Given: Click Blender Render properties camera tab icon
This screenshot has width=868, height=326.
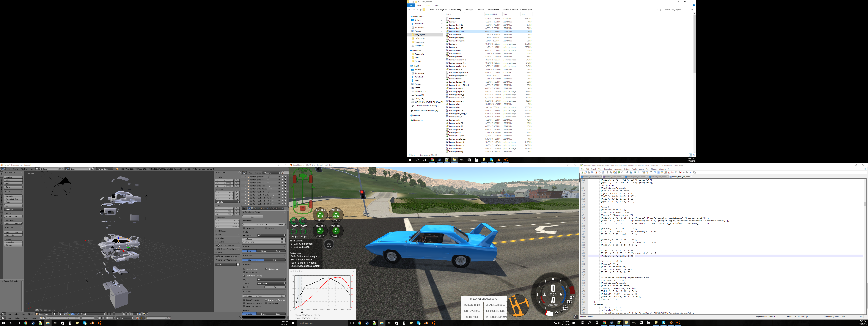Looking at the screenshot, I should point(250,208).
